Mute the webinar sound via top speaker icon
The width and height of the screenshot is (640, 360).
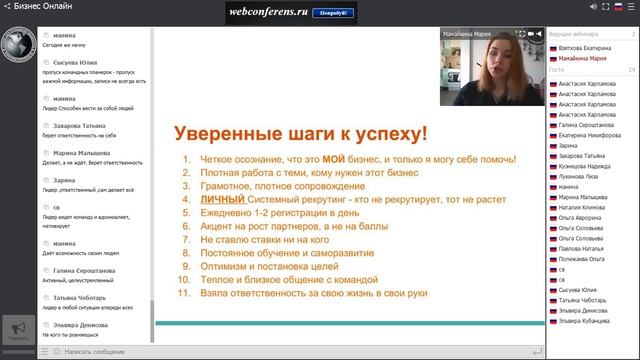coord(593,7)
